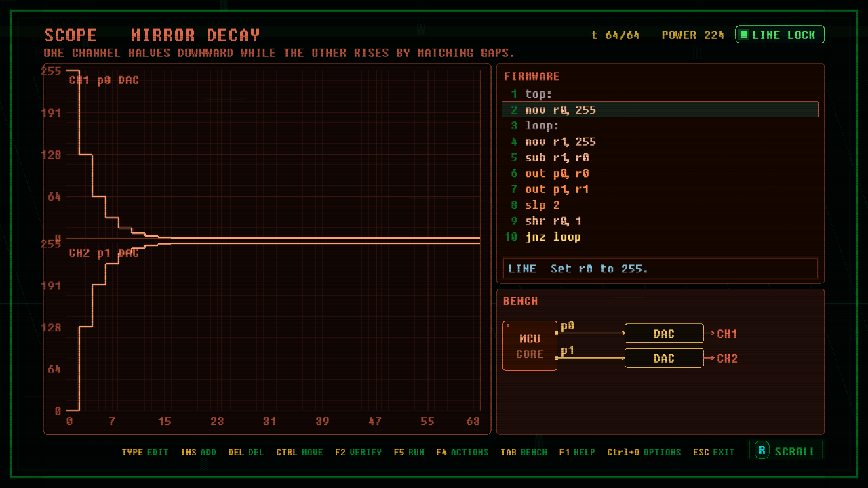Click the 'CH2 p1 DAC' scope label

point(104,253)
